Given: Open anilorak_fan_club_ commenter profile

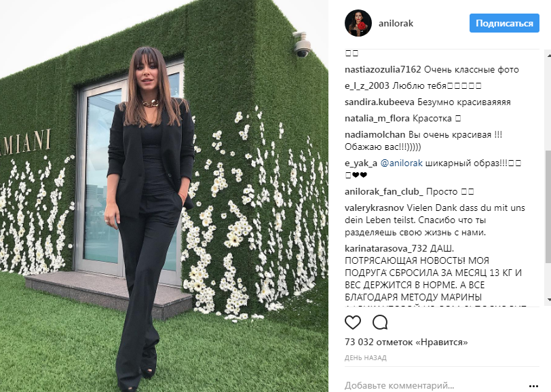Looking at the screenshot, I should tap(384, 192).
